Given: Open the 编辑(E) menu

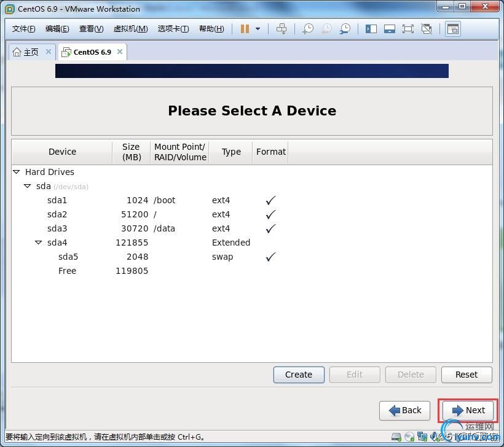Looking at the screenshot, I should click(57, 29).
